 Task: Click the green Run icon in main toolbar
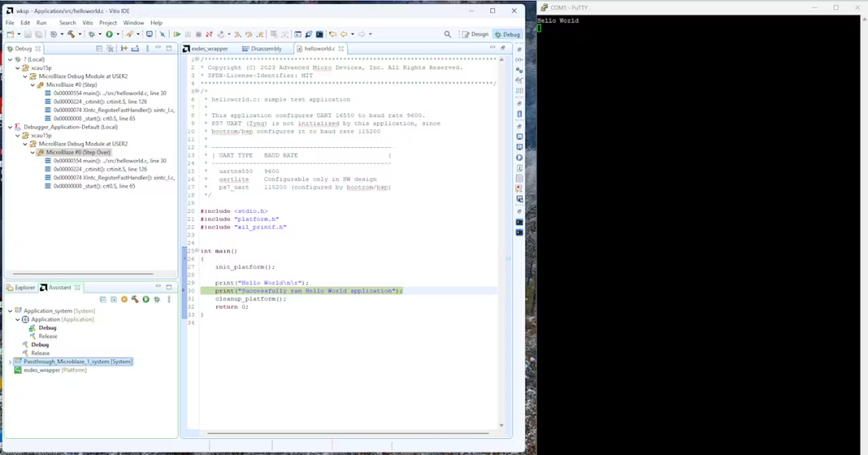(x=109, y=35)
